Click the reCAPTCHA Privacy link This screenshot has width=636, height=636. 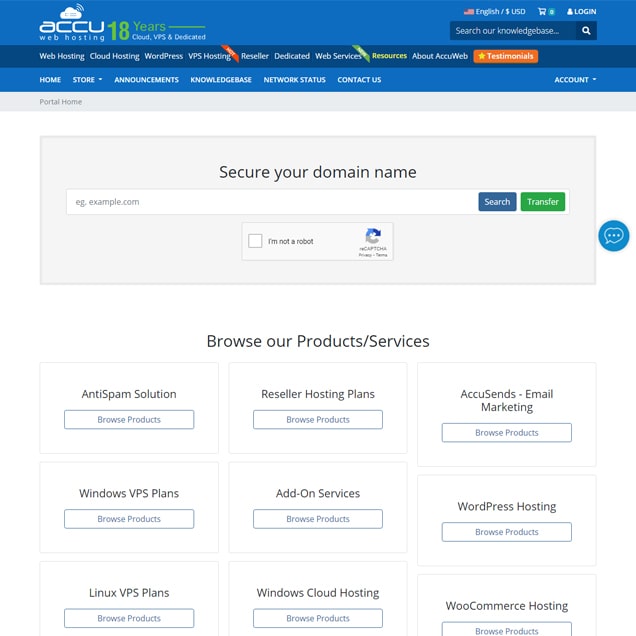click(x=365, y=255)
